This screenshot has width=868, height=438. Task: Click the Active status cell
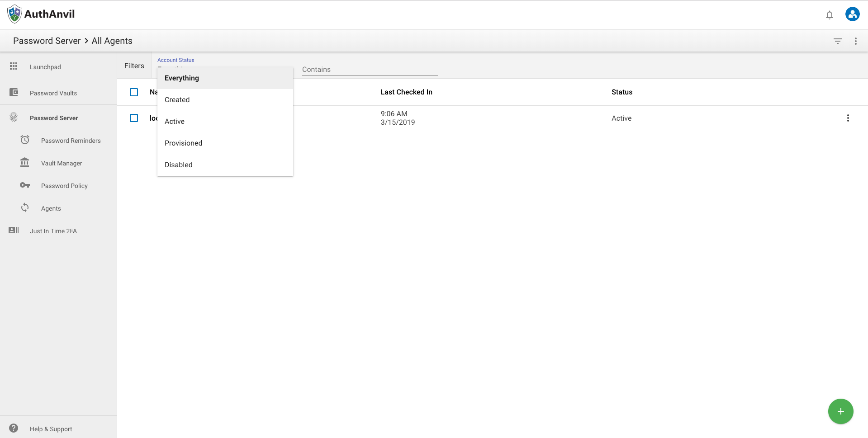coord(621,118)
